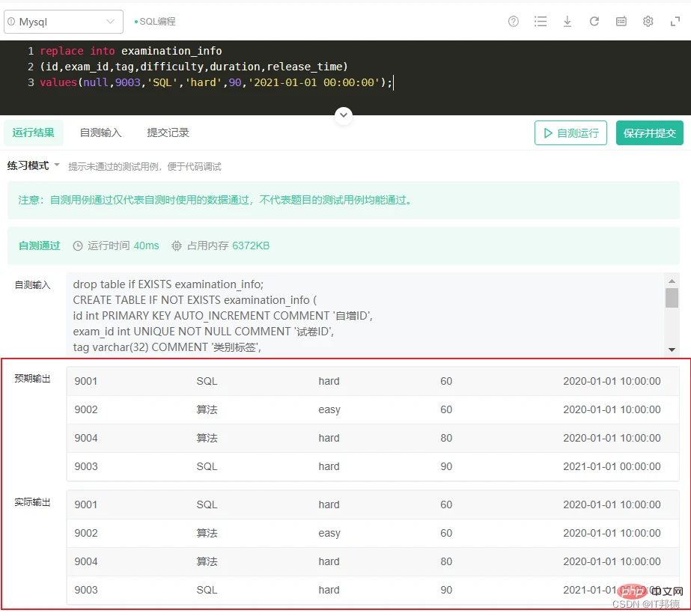The width and height of the screenshot is (691, 616).
Task: Click the 6372KB memory value
Action: click(251, 246)
